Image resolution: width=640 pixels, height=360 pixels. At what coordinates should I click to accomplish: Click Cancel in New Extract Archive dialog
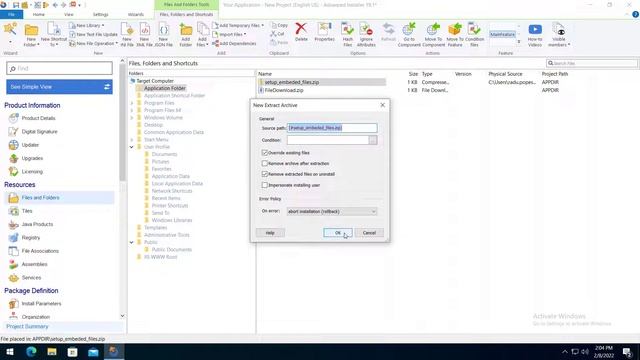369,233
